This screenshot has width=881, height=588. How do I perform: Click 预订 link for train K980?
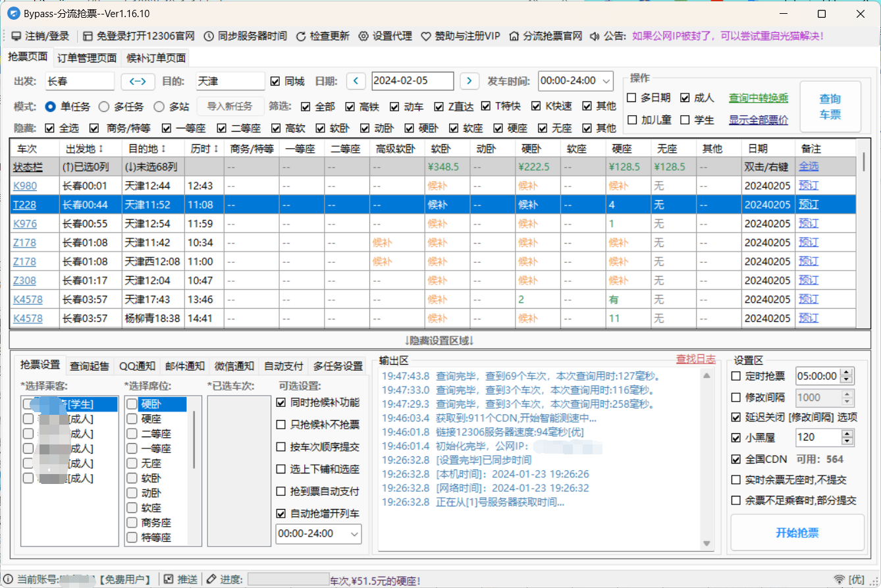point(809,186)
